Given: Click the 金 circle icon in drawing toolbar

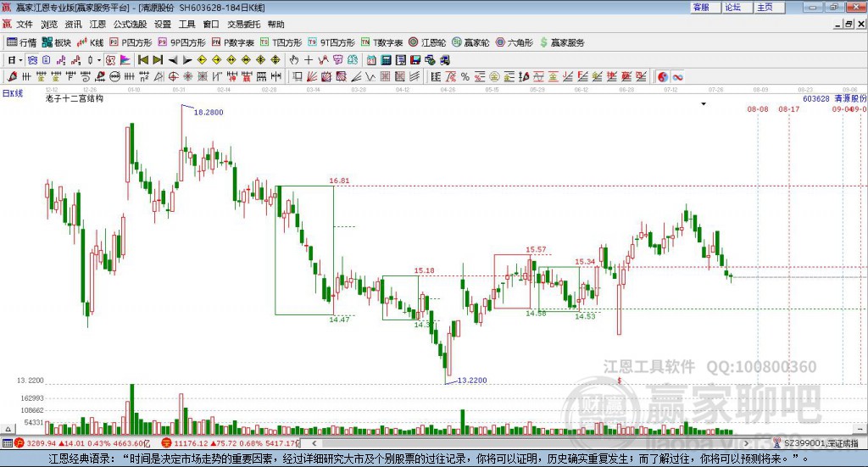Looking at the screenshot, I should (494, 76).
